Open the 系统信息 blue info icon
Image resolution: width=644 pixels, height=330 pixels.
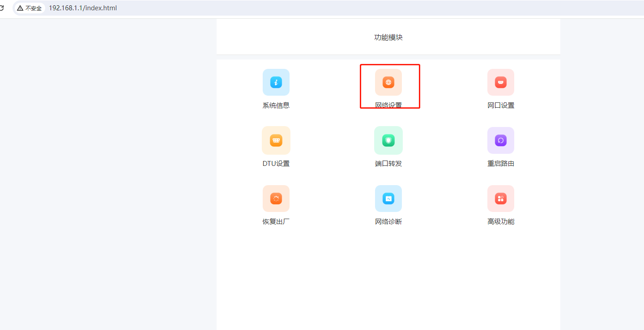pyautogui.click(x=276, y=82)
